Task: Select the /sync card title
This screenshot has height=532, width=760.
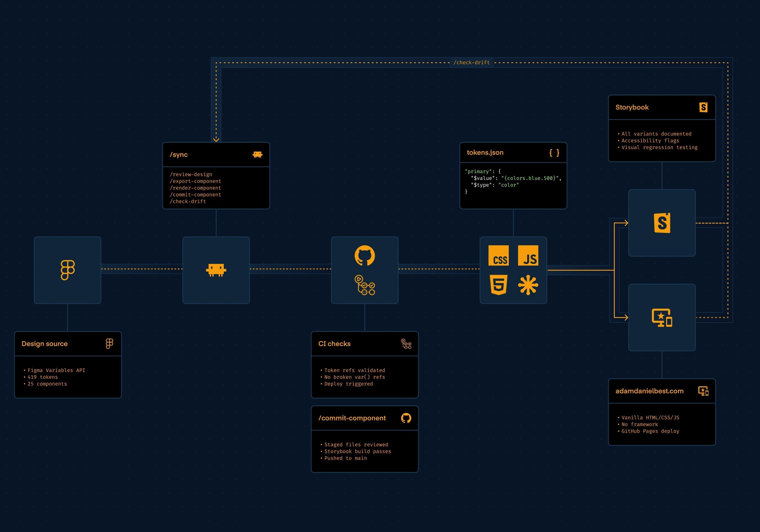Action: pos(179,155)
